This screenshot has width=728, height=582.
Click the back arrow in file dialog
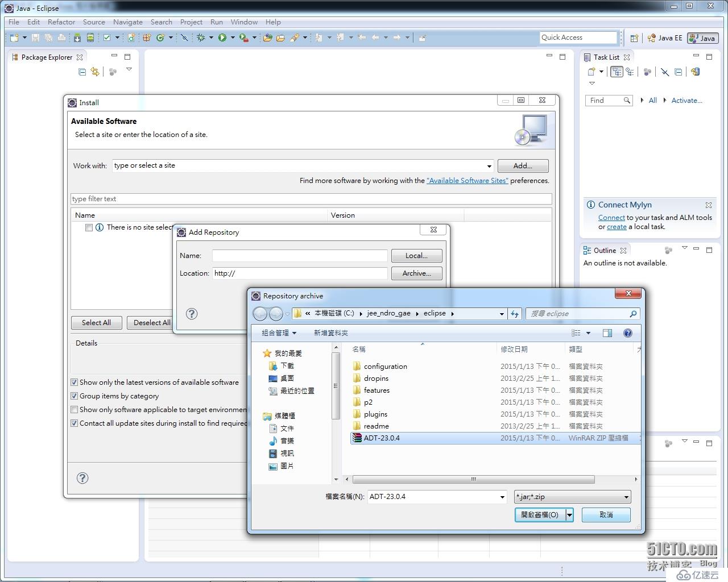[x=260, y=314]
